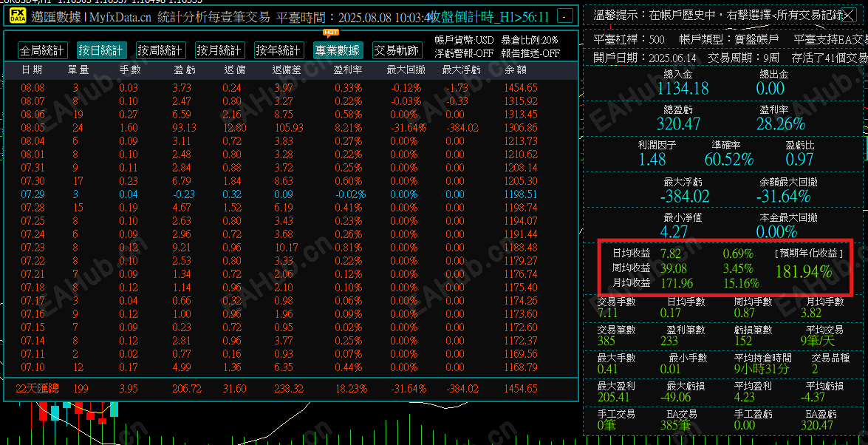Switch to the 按月統計 view
Image resolution: width=868 pixels, height=445 pixels.
point(219,51)
